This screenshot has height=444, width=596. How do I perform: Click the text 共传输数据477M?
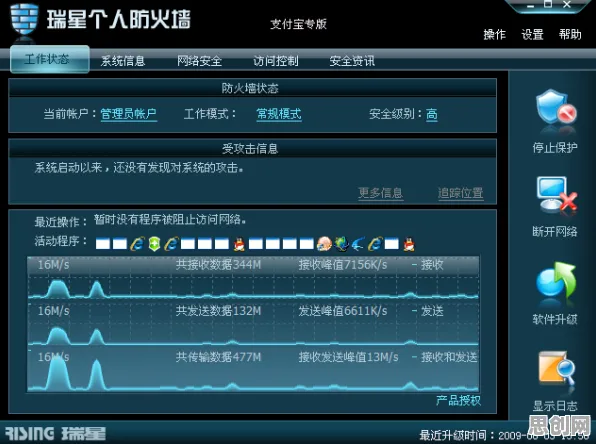click(x=218, y=357)
